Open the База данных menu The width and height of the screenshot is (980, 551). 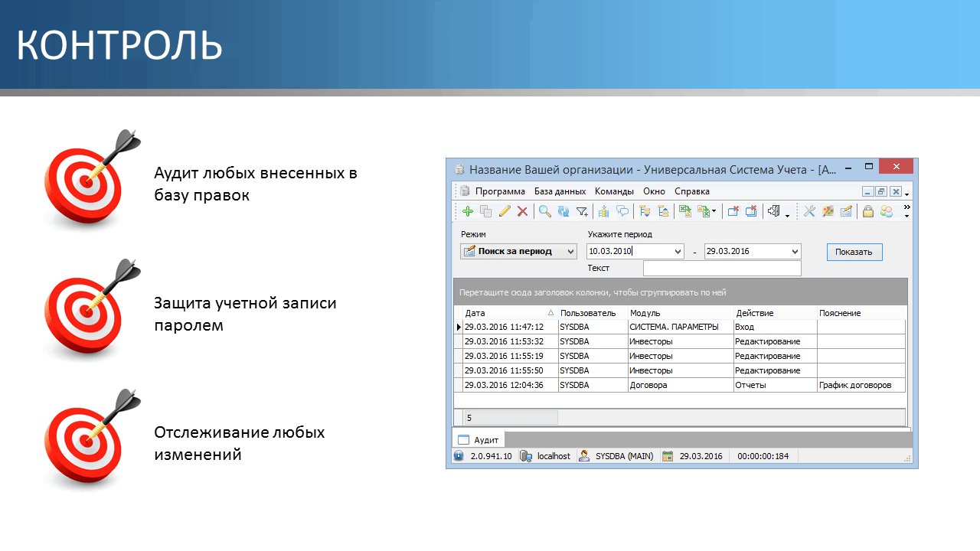pos(560,191)
